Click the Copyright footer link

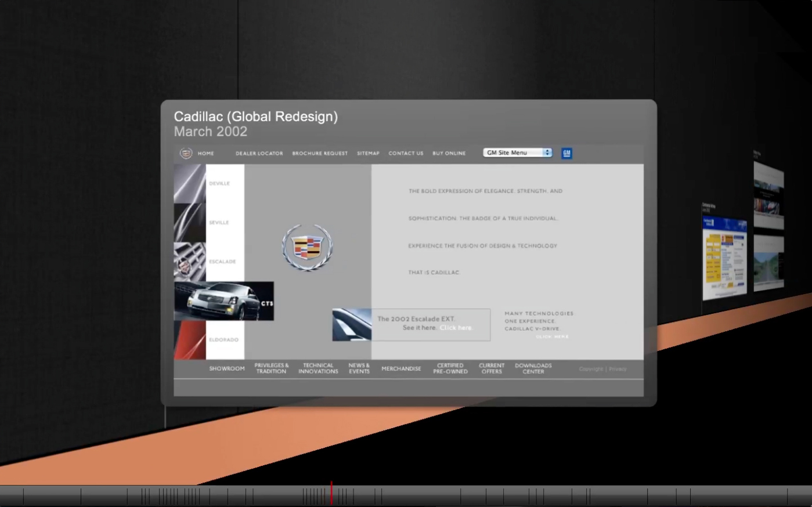[591, 369]
